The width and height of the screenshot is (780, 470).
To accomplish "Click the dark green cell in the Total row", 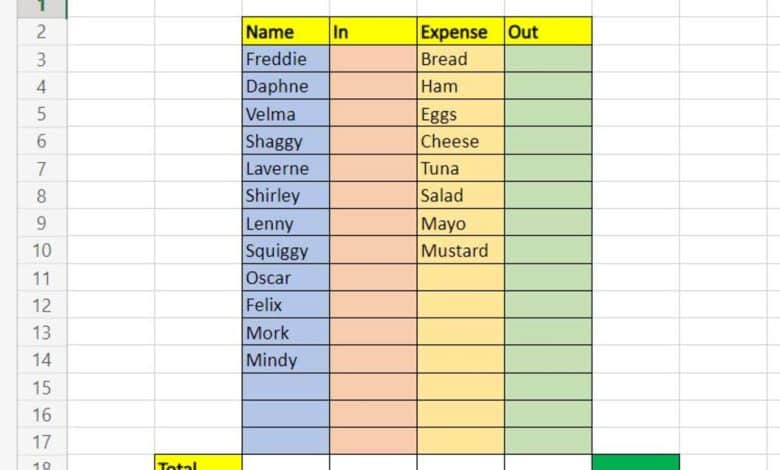I will [635, 462].
